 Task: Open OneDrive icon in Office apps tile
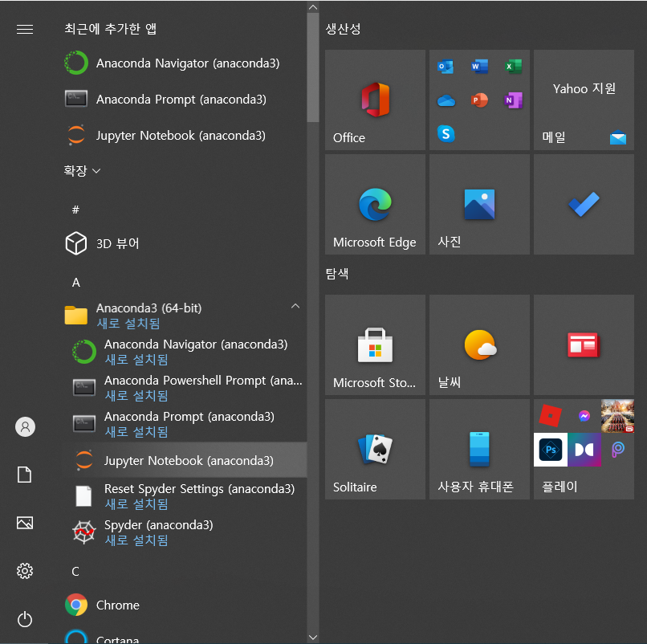pos(446,100)
